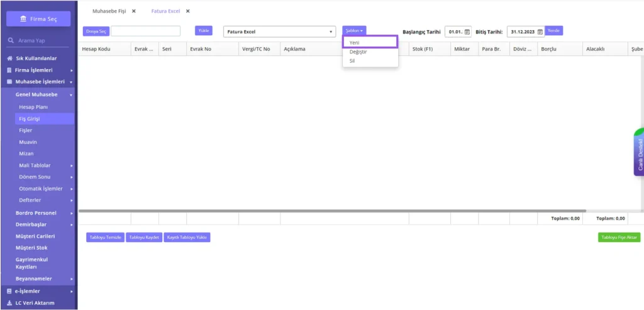Expand Firma İşlemleri menu
Image resolution: width=644 pixels, height=310 pixels.
click(x=40, y=70)
